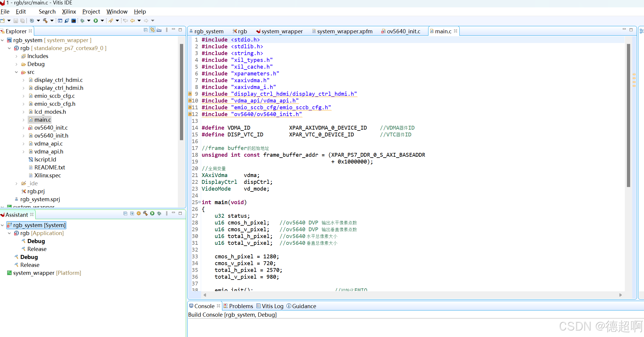Click the Back navigation arrow in toolbar

(133, 21)
